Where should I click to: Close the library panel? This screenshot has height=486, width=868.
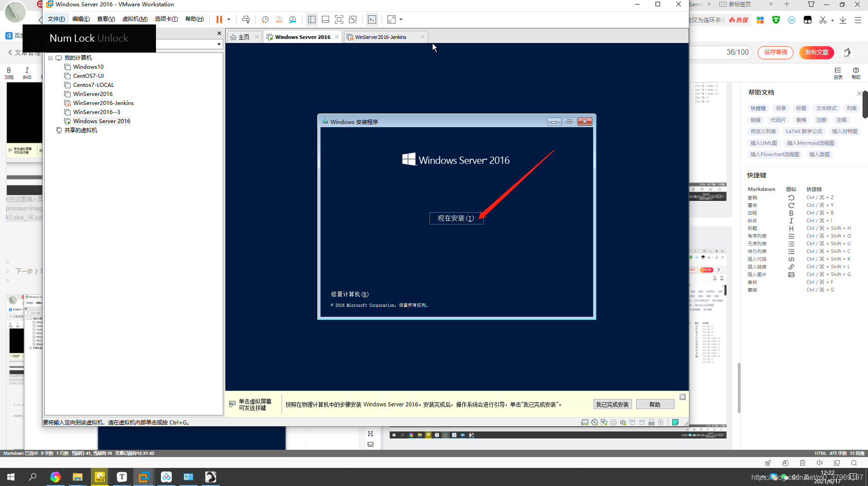click(219, 33)
